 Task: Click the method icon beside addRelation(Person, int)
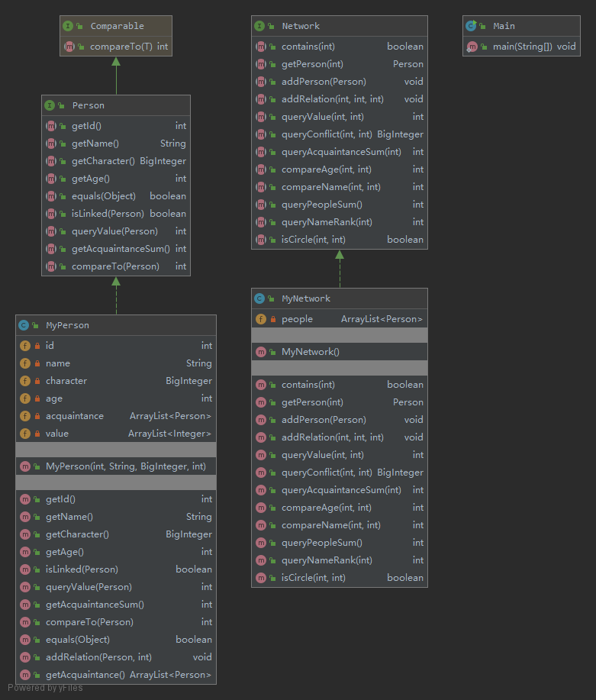click(x=25, y=657)
